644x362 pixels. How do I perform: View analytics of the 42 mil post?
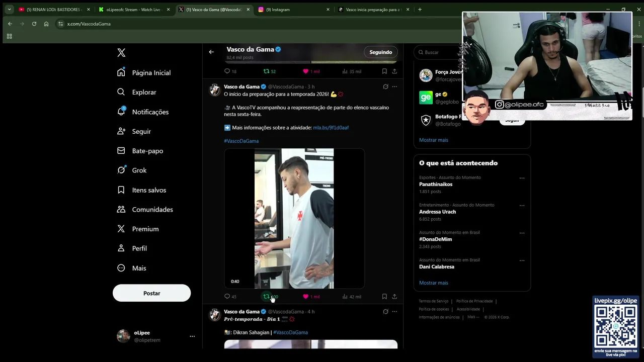(352, 297)
